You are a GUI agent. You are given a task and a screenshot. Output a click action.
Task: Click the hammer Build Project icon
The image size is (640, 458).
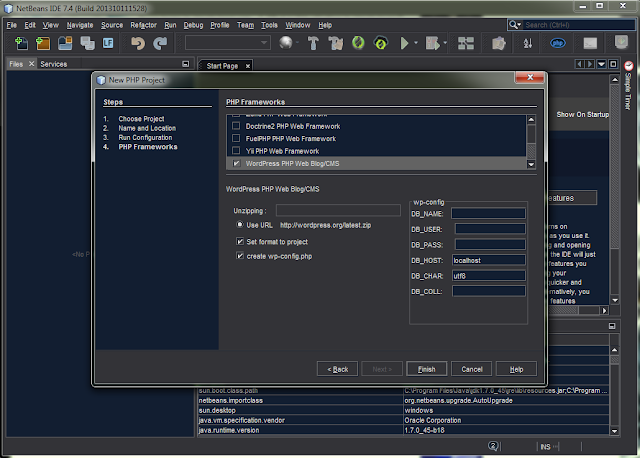coord(313,43)
